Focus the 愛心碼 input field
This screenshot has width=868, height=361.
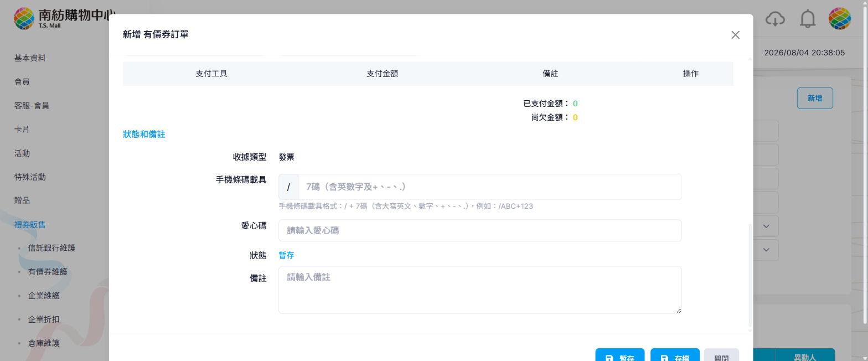tap(480, 230)
